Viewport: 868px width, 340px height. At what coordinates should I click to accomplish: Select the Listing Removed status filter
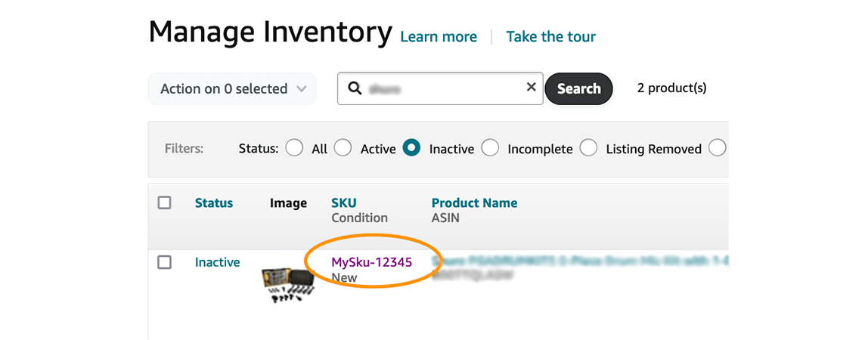click(589, 148)
